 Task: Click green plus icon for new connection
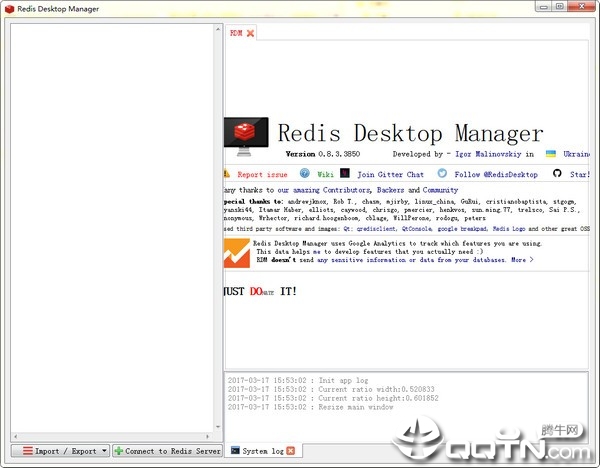coord(119,451)
